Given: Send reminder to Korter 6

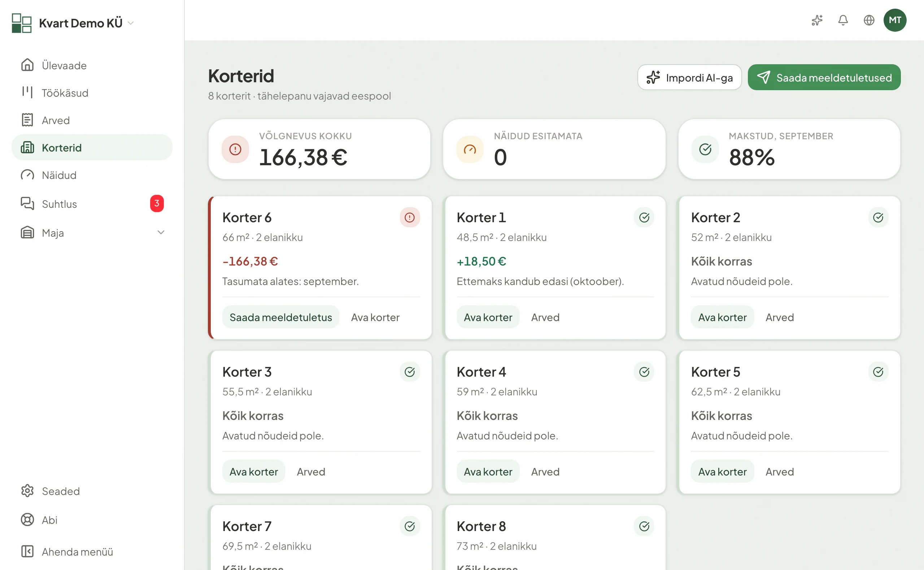Looking at the screenshot, I should point(280,317).
